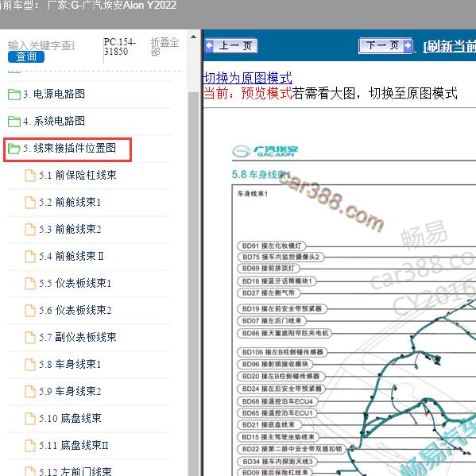Screen dimensions: 476x476
Task: Click connector label BD21 接底盘线束
Action: (269, 425)
